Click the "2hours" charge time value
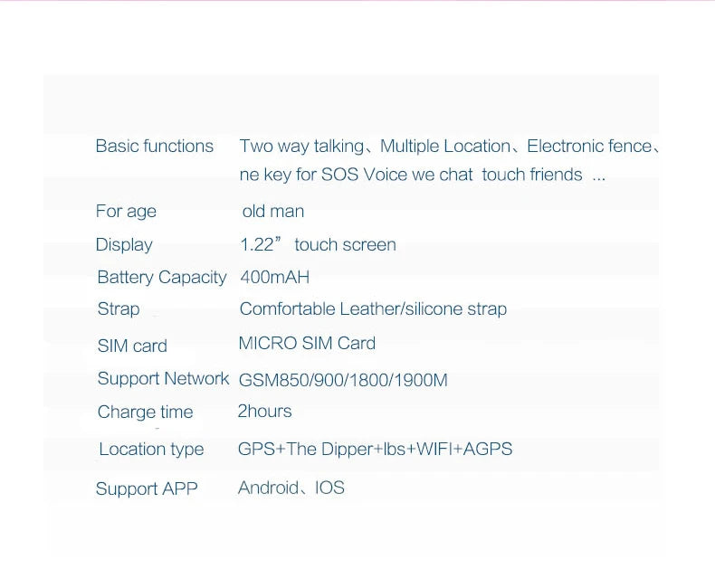 click(264, 412)
